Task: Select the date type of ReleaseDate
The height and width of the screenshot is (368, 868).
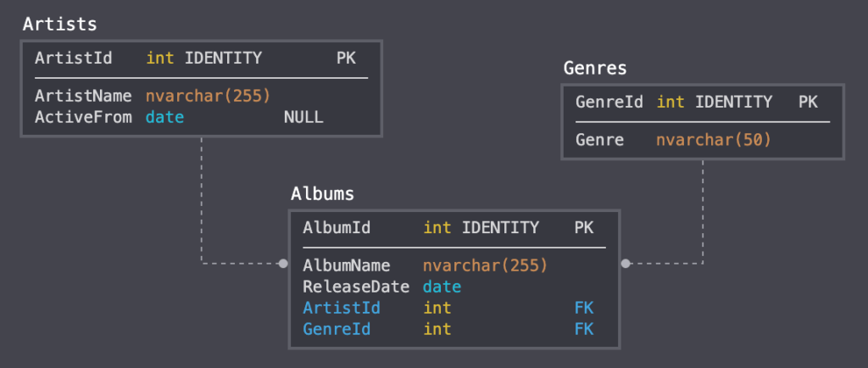Action: 442,287
